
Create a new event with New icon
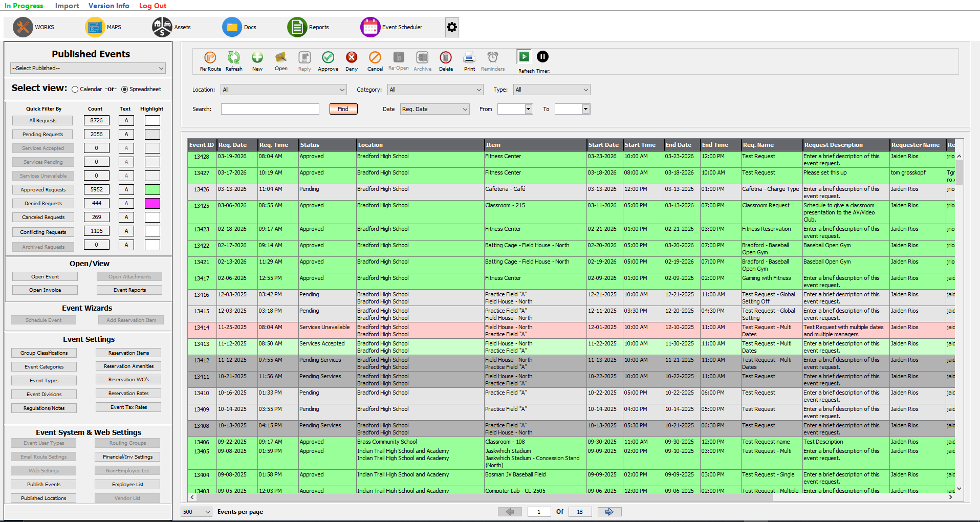coord(257,57)
